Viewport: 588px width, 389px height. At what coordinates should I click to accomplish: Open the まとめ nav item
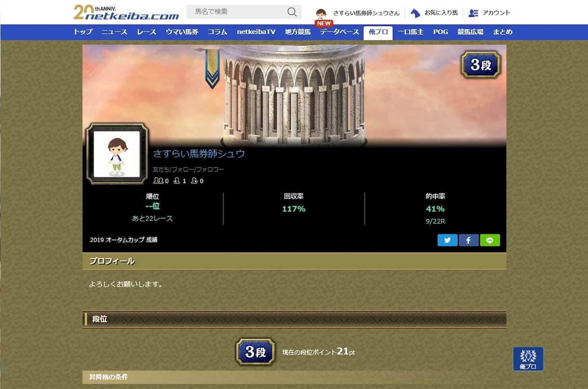pos(503,32)
